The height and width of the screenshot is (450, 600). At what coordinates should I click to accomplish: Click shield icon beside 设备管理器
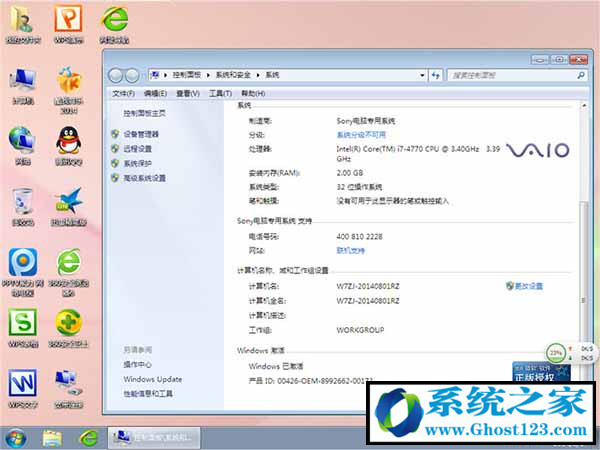coord(115,134)
